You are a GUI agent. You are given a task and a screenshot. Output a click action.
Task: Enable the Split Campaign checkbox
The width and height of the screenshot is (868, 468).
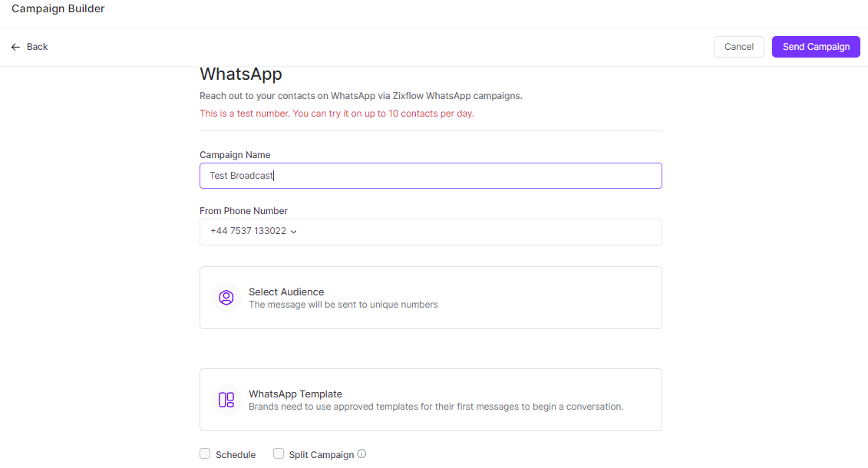click(279, 453)
